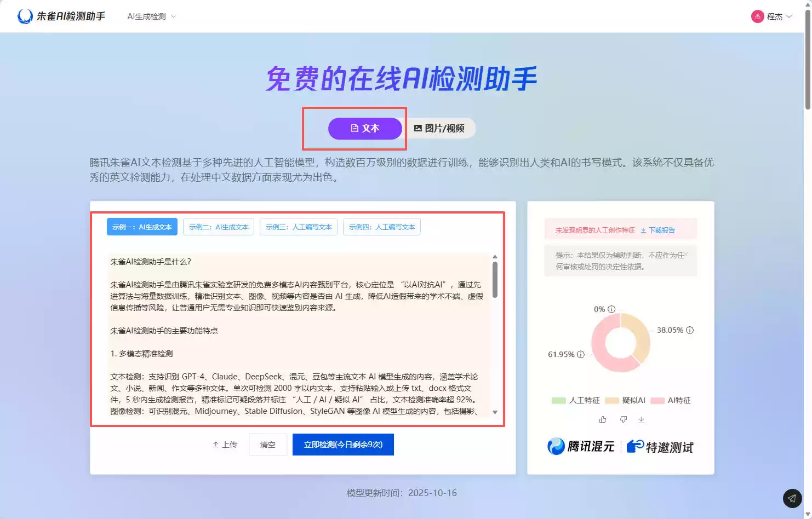Viewport: 812px width, 519px height.
Task: Choose 示例三：人工编写文本 sample
Action: pos(299,227)
